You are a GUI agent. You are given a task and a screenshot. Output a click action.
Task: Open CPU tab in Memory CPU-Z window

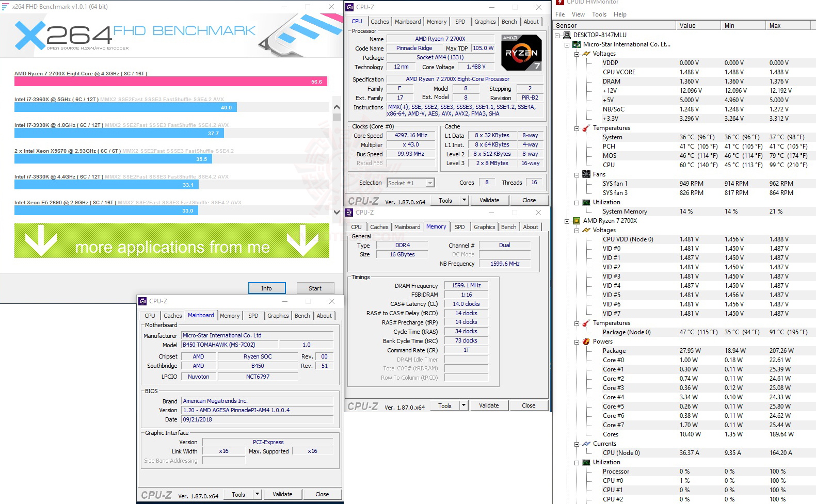pos(357,227)
